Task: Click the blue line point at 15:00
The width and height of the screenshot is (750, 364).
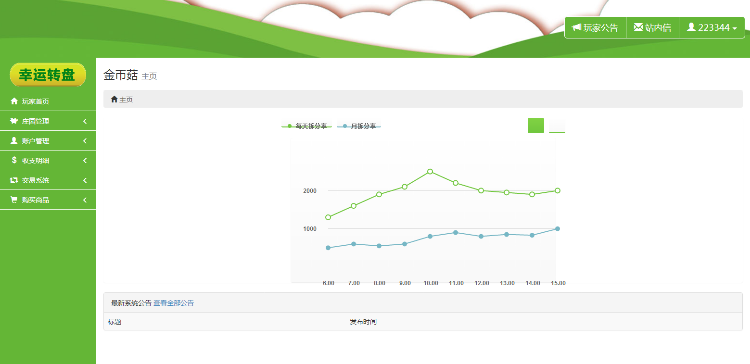Action: [557, 229]
